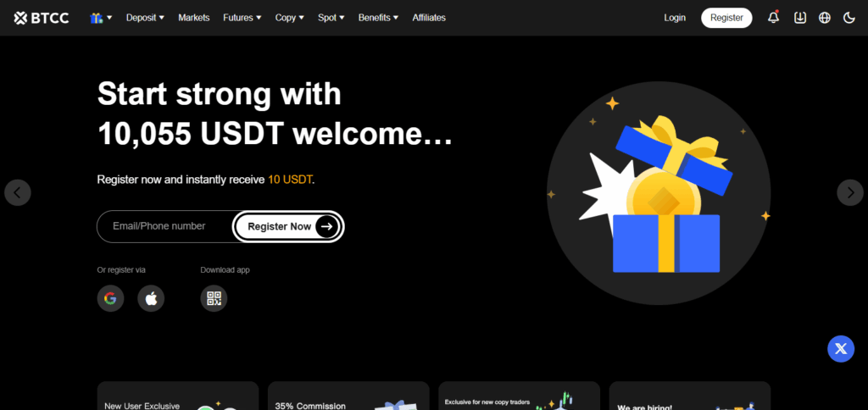Open the gift box rewards menu
Screen dimensions: 868x410
[x=101, y=18]
